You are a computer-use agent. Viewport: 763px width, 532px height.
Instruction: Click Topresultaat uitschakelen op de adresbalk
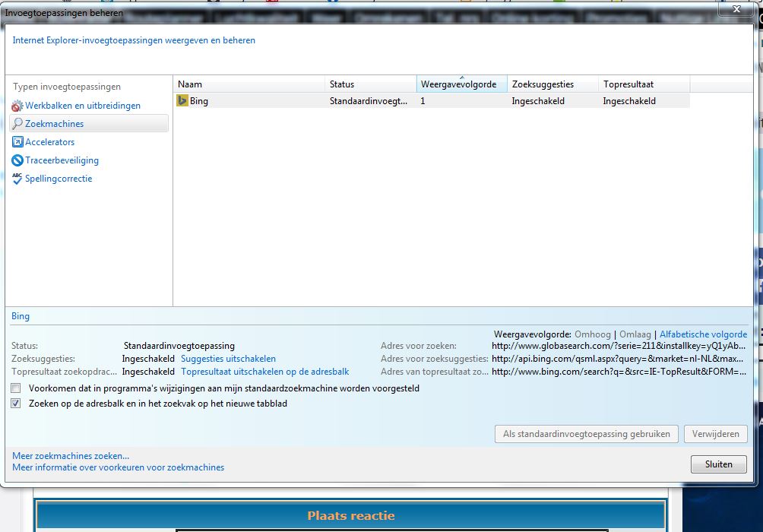264,372
